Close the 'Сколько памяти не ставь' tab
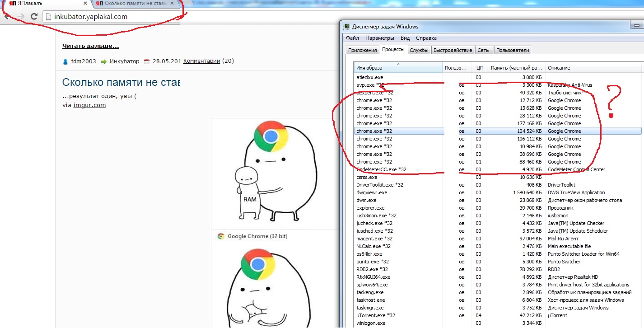 tap(172, 4)
